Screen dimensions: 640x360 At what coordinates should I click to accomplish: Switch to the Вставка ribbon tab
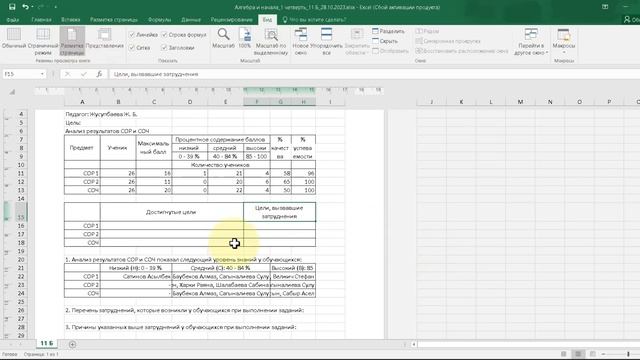[x=71, y=20]
